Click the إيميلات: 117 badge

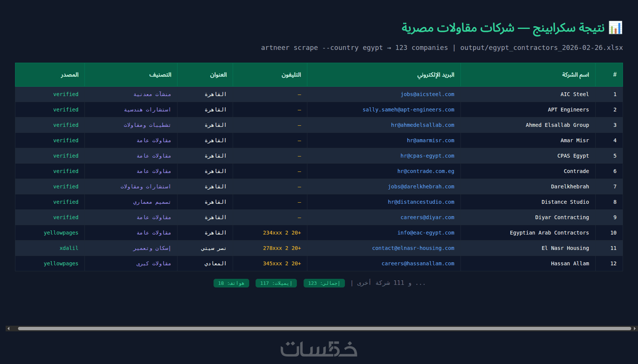pos(276,283)
